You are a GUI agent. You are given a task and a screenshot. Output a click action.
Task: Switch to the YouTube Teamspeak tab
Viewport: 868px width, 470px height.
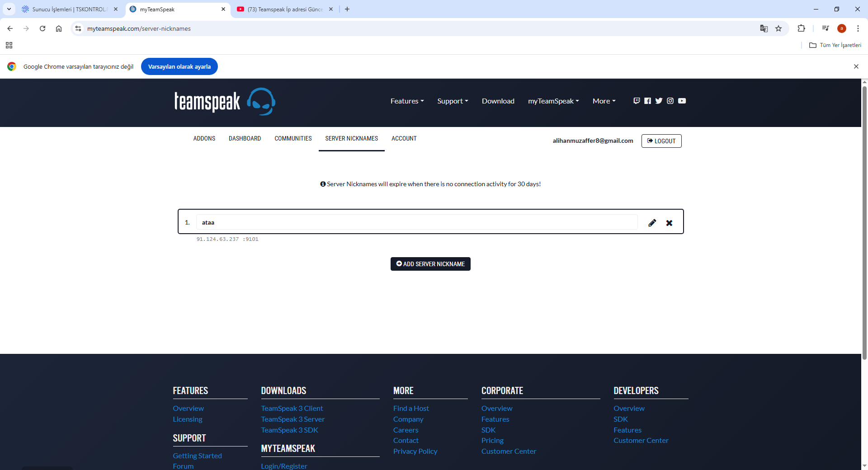(x=285, y=9)
